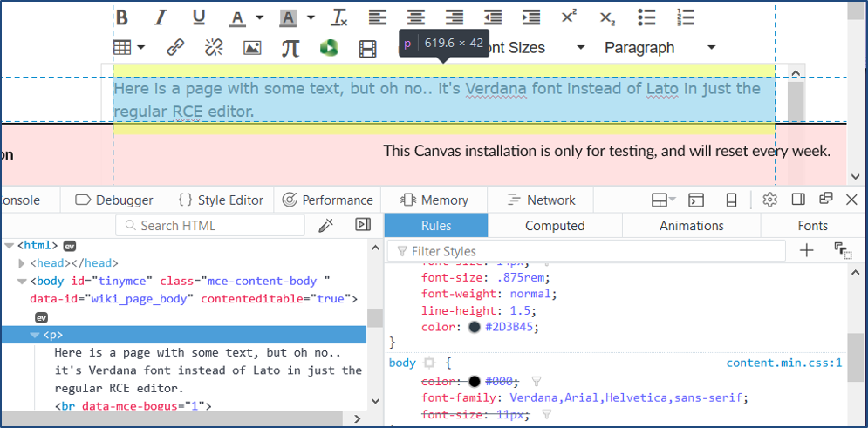Open text color dropdown arrow
The width and height of the screenshot is (868, 428).
260,17
